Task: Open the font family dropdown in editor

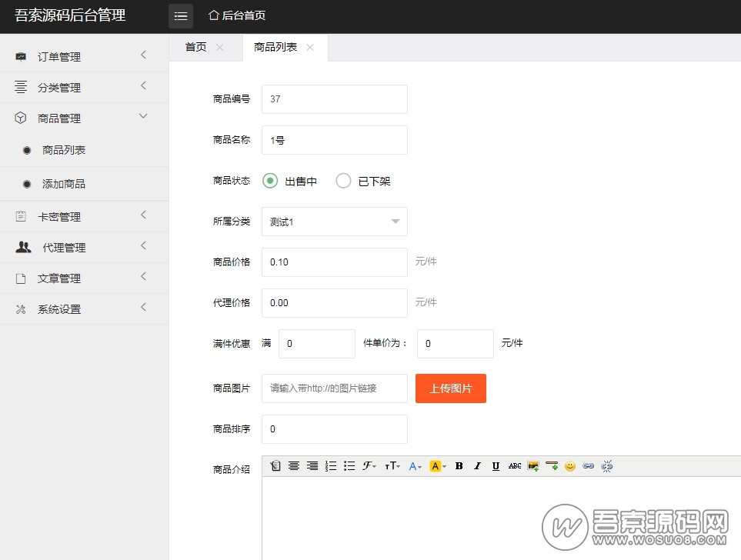Action: click(370, 466)
